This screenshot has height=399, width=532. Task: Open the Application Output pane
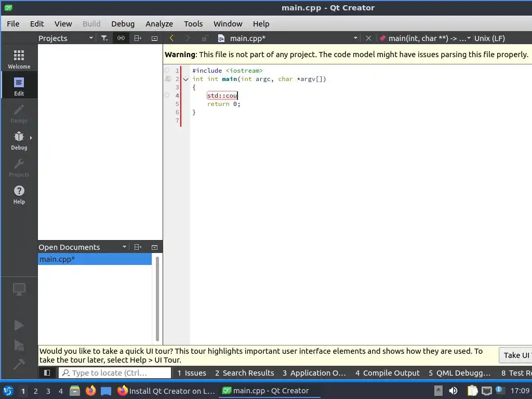(314, 373)
